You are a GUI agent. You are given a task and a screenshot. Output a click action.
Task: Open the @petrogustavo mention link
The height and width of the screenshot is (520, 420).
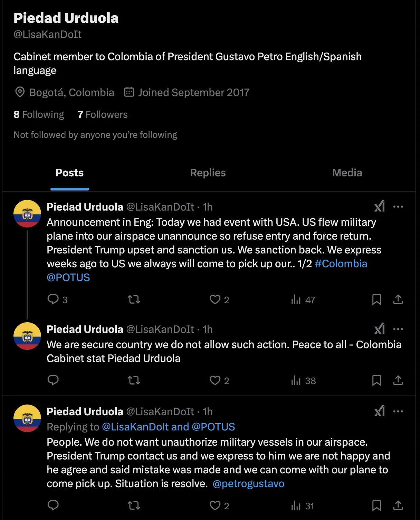point(248,483)
